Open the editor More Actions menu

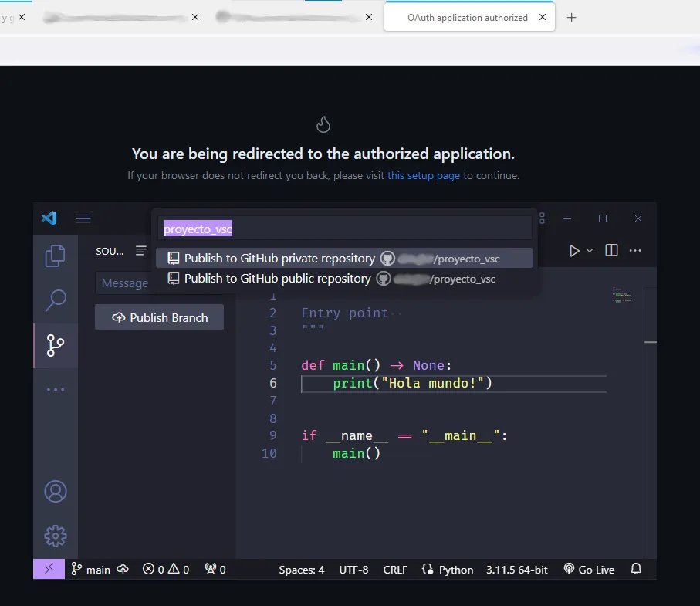point(635,250)
